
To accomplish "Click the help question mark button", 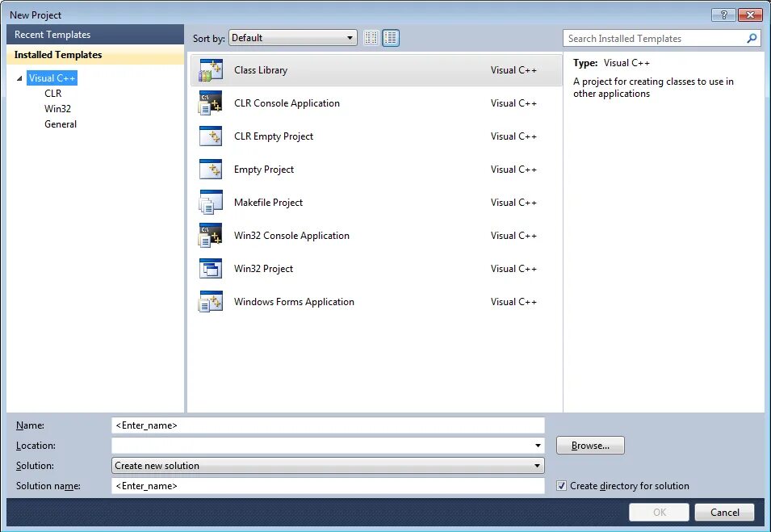I will click(723, 15).
